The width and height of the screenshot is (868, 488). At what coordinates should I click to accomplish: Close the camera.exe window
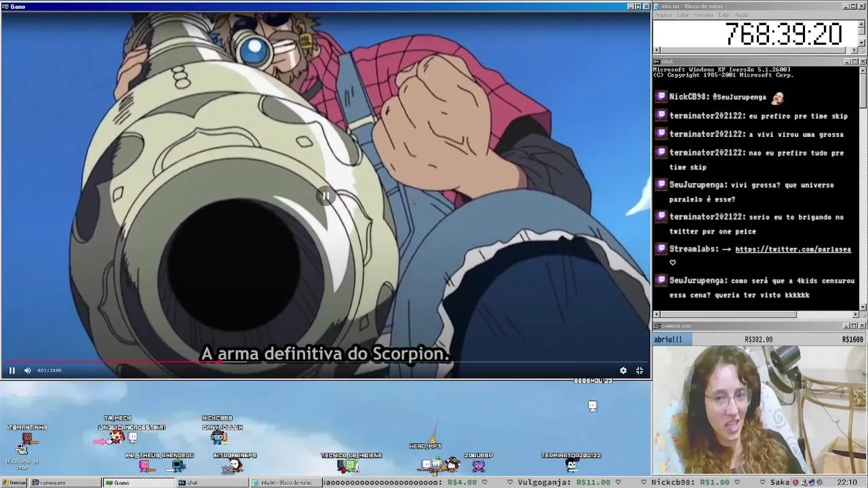pos(863,326)
